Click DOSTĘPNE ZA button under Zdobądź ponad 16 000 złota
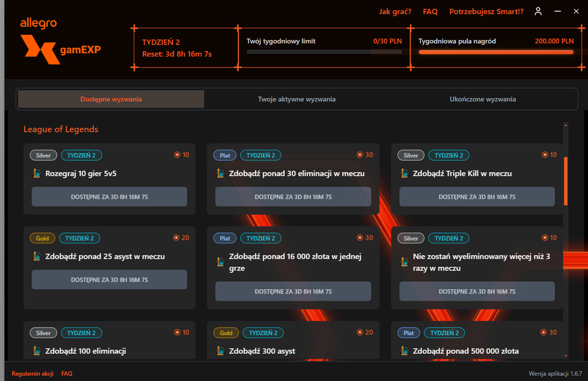 tap(293, 291)
